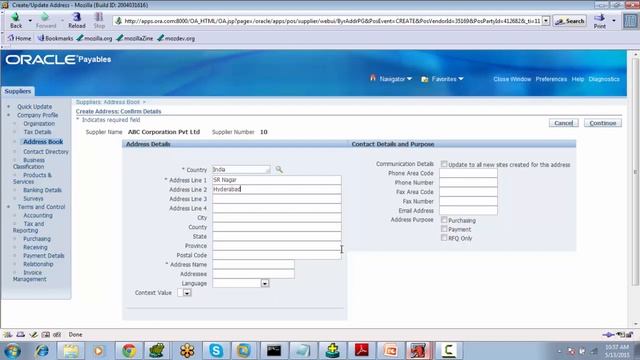Screen dimensions: 640x360
Task: Open Quick Update in sidebar
Action: (34, 107)
